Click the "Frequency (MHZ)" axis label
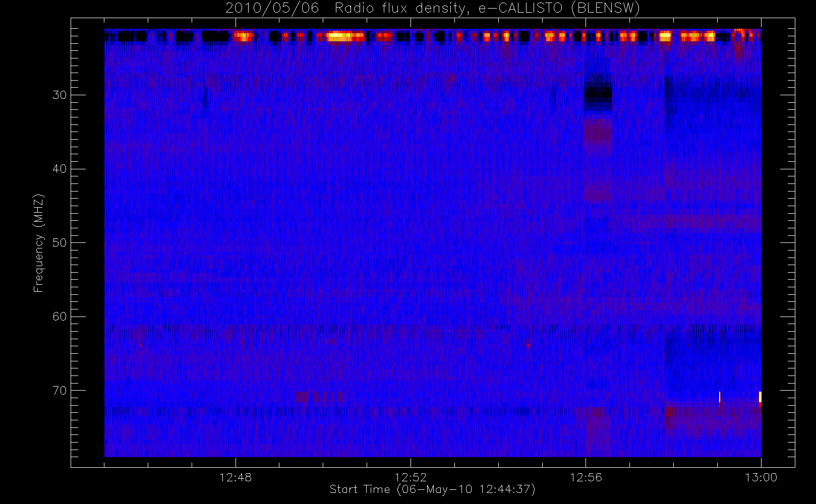816x504 pixels. click(x=38, y=243)
